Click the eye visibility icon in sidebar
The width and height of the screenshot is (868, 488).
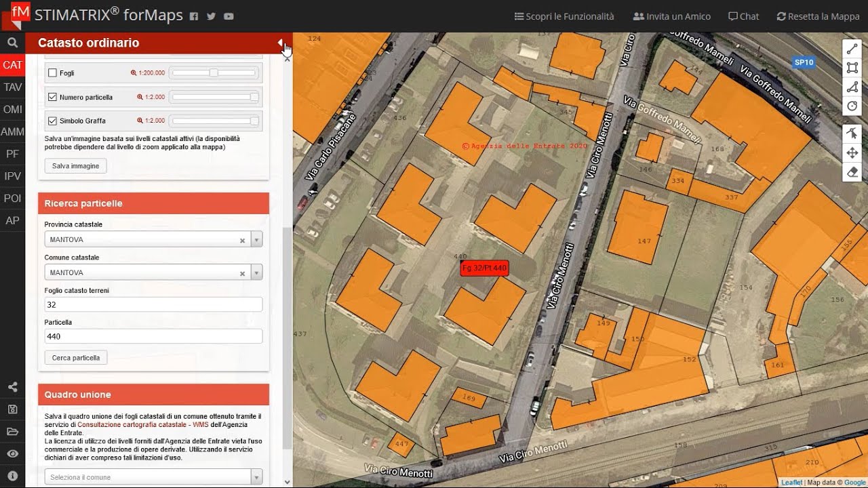point(12,453)
